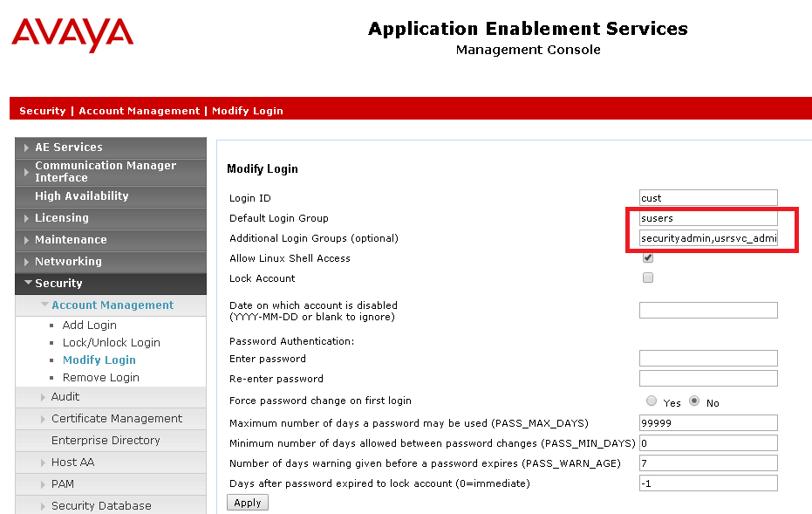812x514 pixels.
Task: Open the AE Services menu
Action: [69, 147]
